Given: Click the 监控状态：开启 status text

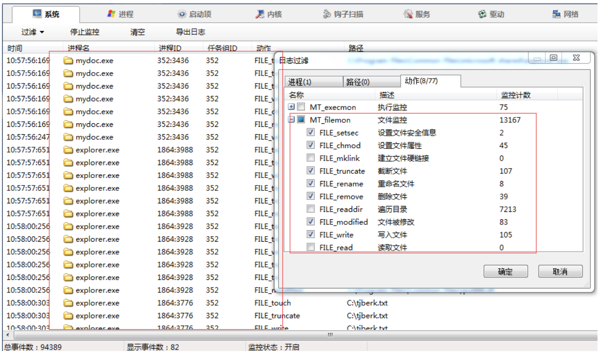Looking at the screenshot, I should coord(274,347).
